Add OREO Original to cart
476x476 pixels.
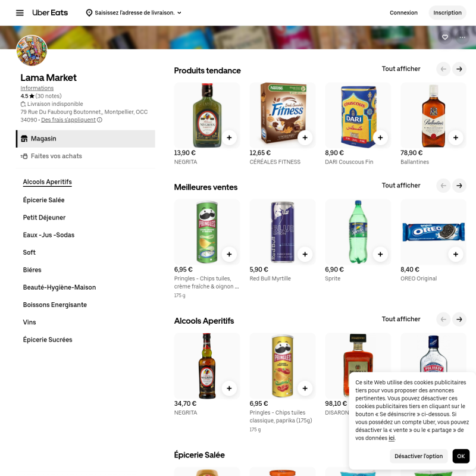[x=455, y=254]
